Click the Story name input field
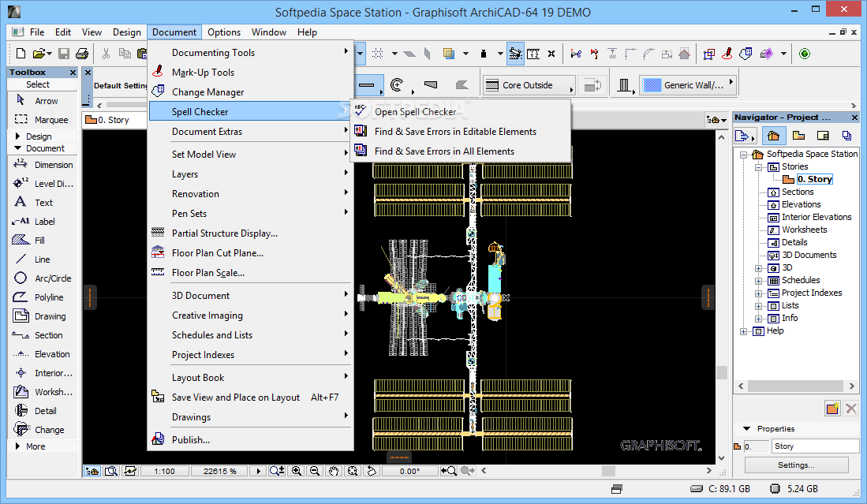867x504 pixels. coord(815,446)
